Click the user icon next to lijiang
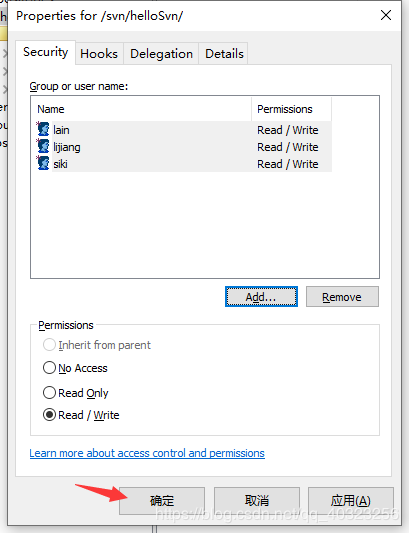 point(43,146)
